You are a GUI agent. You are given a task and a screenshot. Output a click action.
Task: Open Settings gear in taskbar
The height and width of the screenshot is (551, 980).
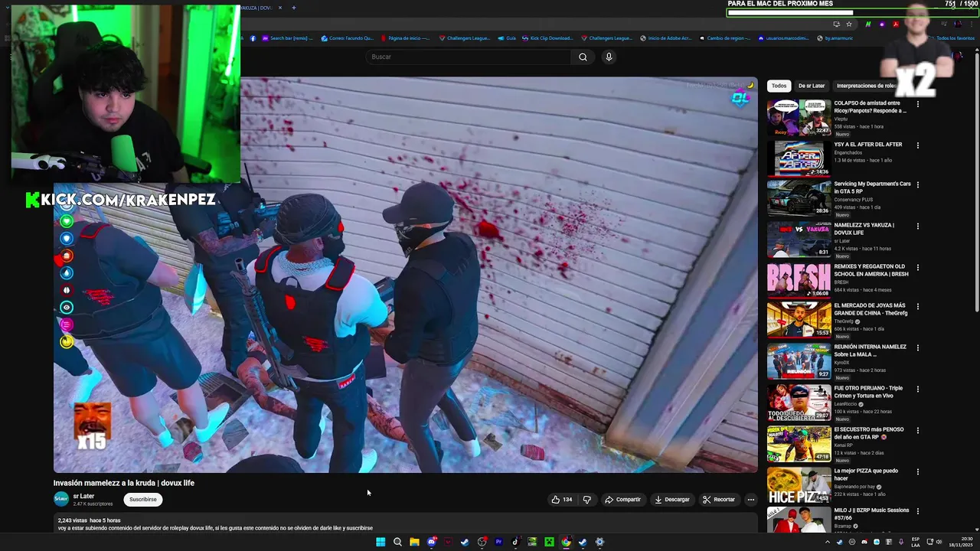[x=599, y=542]
